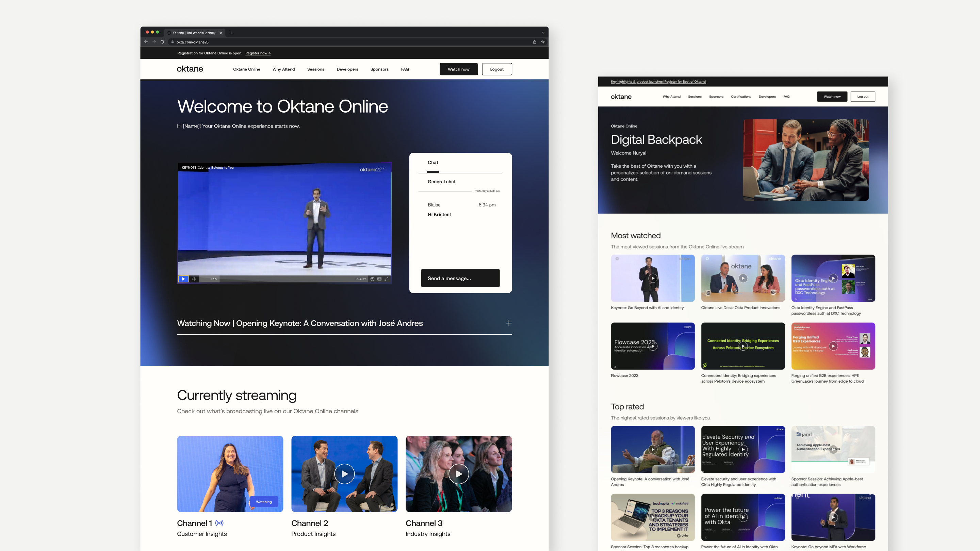Image resolution: width=980 pixels, height=551 pixels.
Task: Play Oktane Live Desk Product Innovations video
Action: [x=743, y=278]
